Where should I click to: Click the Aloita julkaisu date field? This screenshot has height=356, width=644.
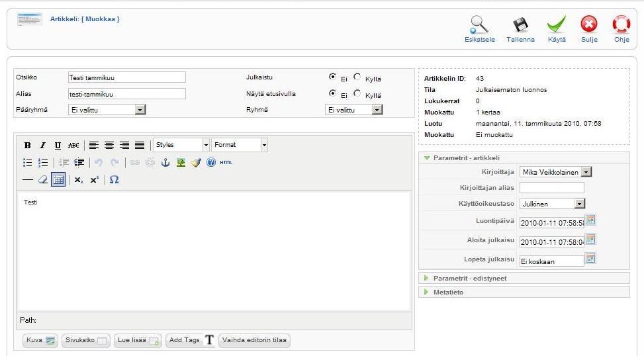point(551,242)
